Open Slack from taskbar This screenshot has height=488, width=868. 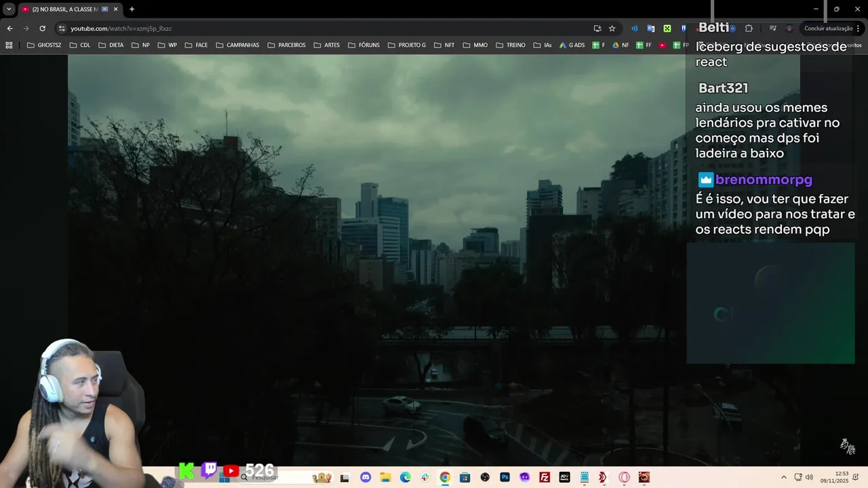(x=425, y=477)
